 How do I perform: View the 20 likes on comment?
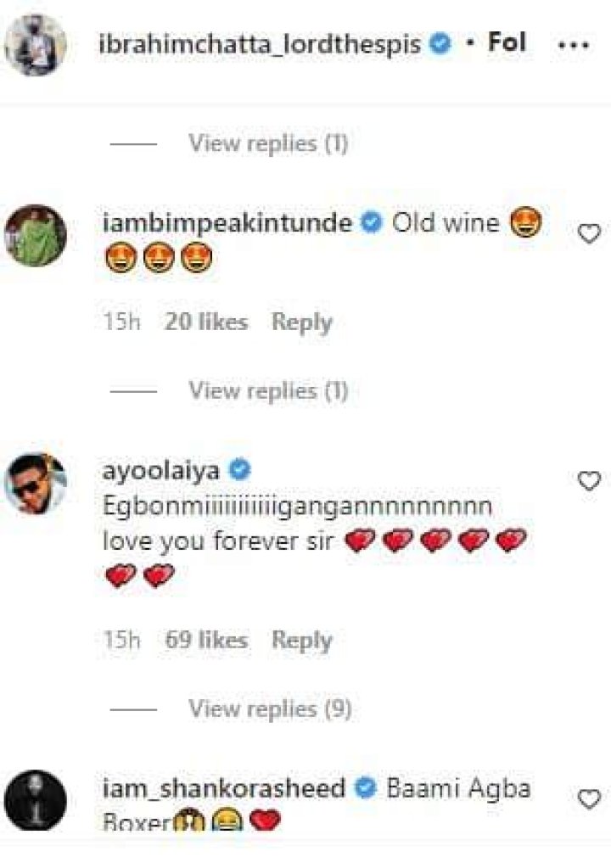206,322
